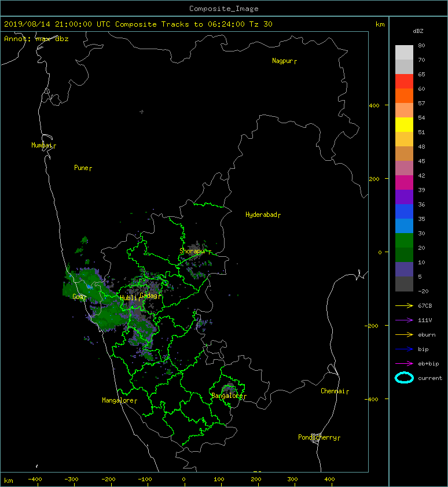
Task: Click the -400 tick on horizontal axis
Action: click(35, 479)
